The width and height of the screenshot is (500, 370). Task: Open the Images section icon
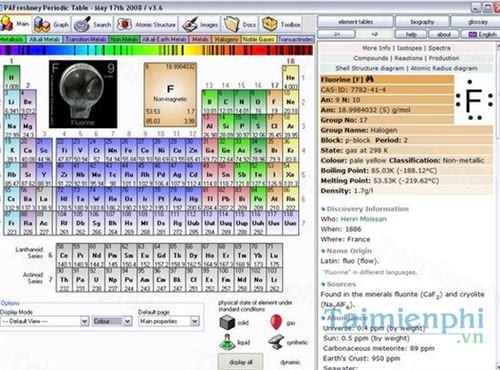pyautogui.click(x=190, y=24)
